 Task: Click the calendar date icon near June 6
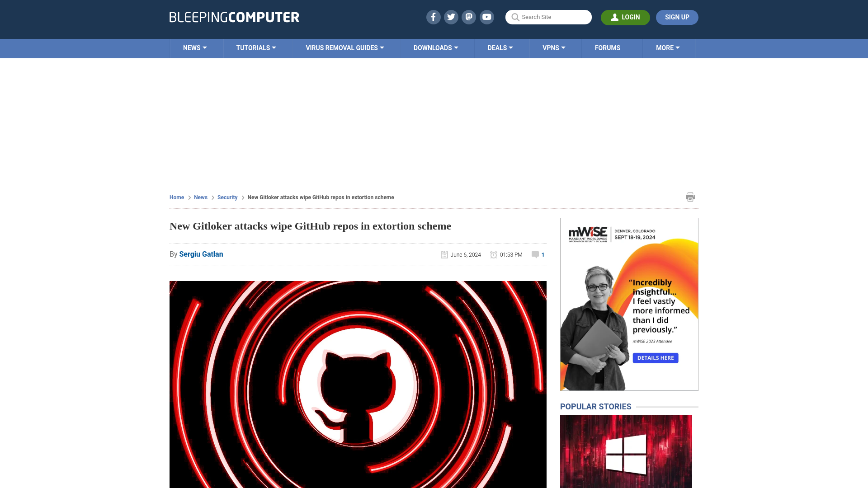(x=444, y=254)
